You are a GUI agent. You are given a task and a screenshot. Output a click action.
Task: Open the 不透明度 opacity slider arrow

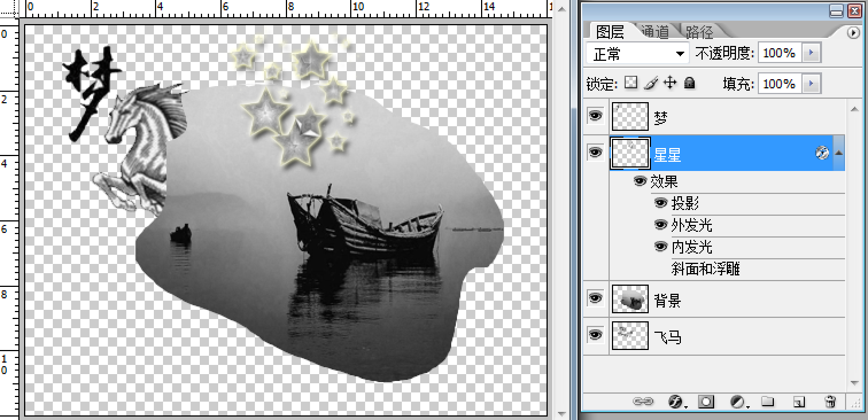click(x=811, y=53)
